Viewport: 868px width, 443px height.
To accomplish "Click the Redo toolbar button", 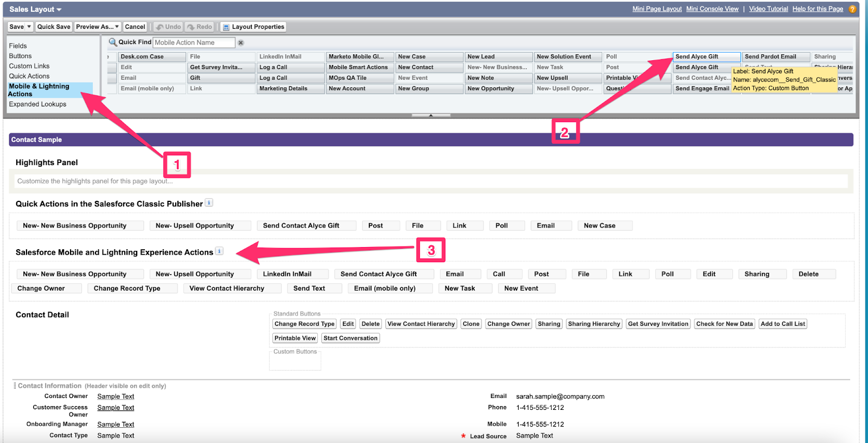I will 199,27.
